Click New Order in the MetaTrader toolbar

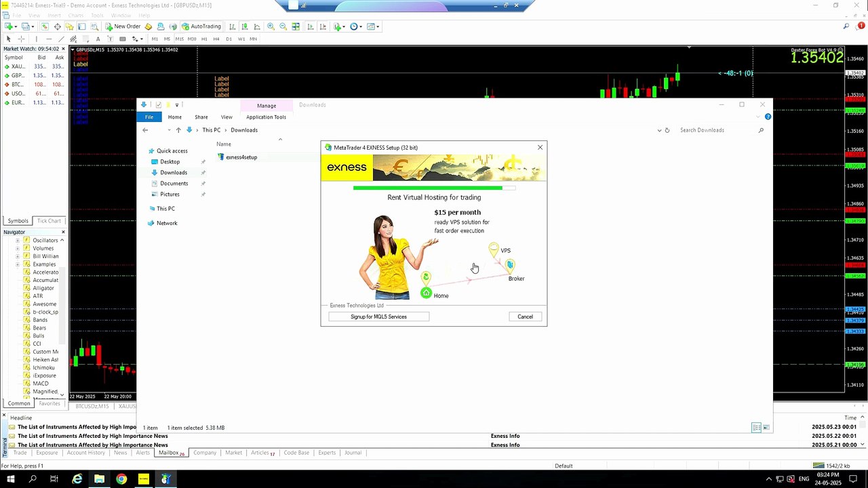[123, 26]
